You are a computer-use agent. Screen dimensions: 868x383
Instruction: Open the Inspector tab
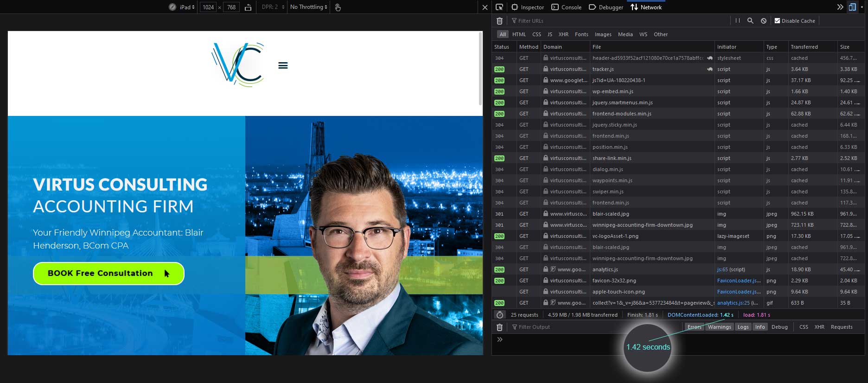tap(528, 7)
